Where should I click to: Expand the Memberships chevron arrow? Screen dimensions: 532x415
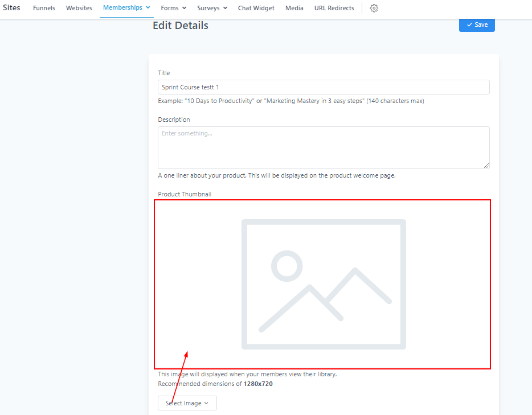pos(148,8)
